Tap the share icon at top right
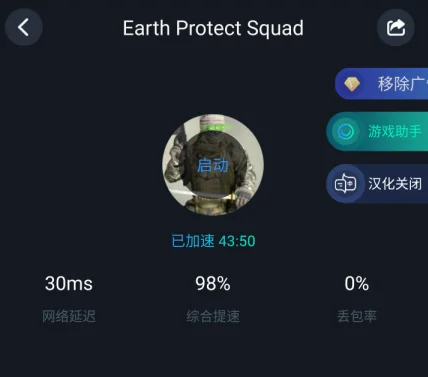Screen dimensions: 428x377 pyautogui.click(x=396, y=27)
